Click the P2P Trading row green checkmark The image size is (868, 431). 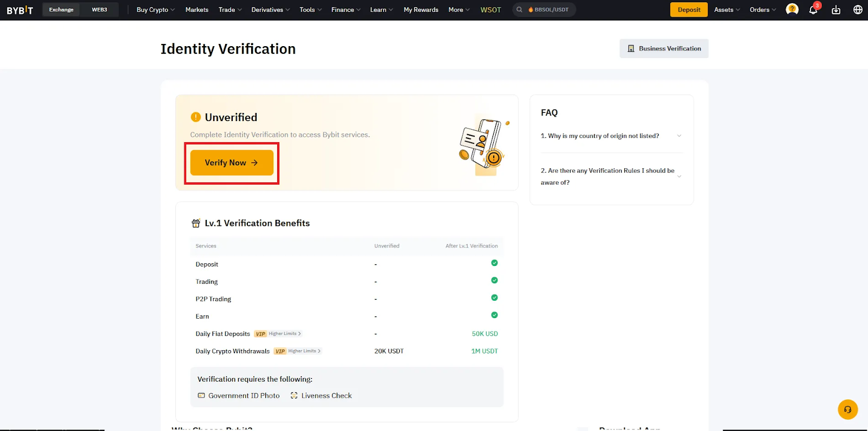pos(494,297)
